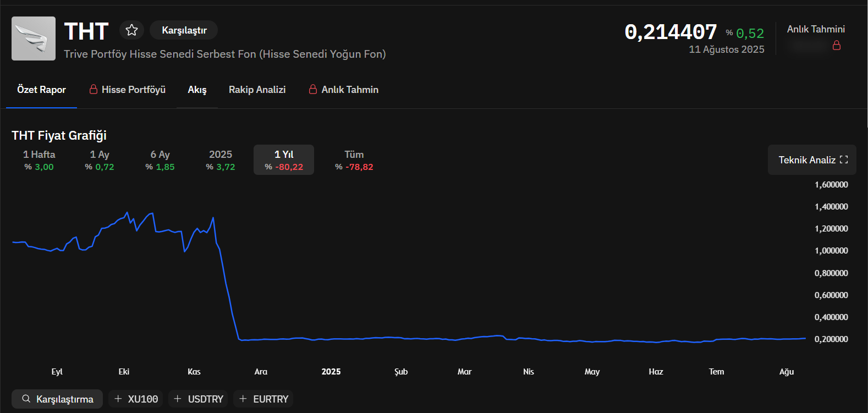Click the Trive Portföy fund name subtitle
Image resolution: width=868 pixels, height=413 pixels.
tap(225, 54)
